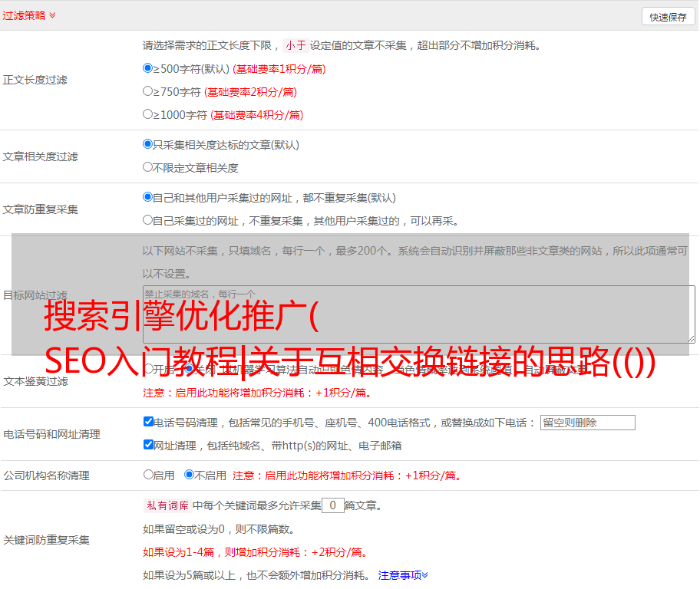Click the (基础费率1积分/篇) note
This screenshot has width=700, height=589.
click(x=279, y=69)
